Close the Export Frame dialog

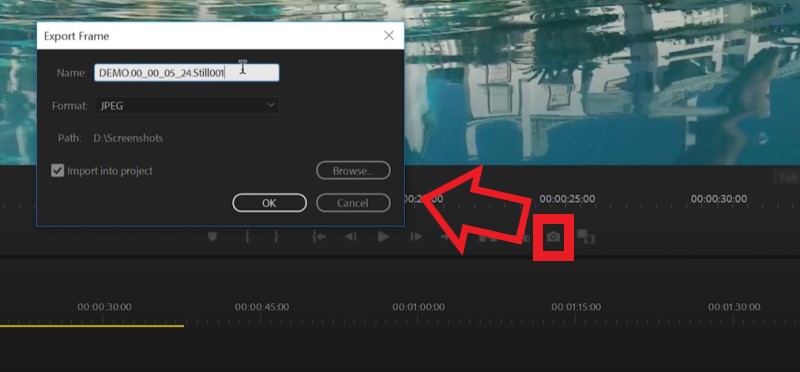pos(389,35)
